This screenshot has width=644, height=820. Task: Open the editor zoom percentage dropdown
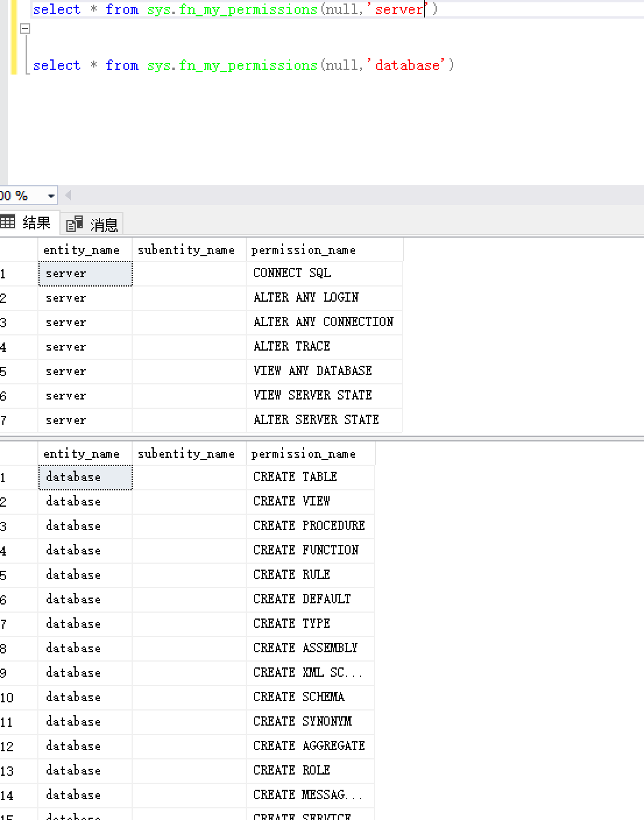tap(51, 196)
